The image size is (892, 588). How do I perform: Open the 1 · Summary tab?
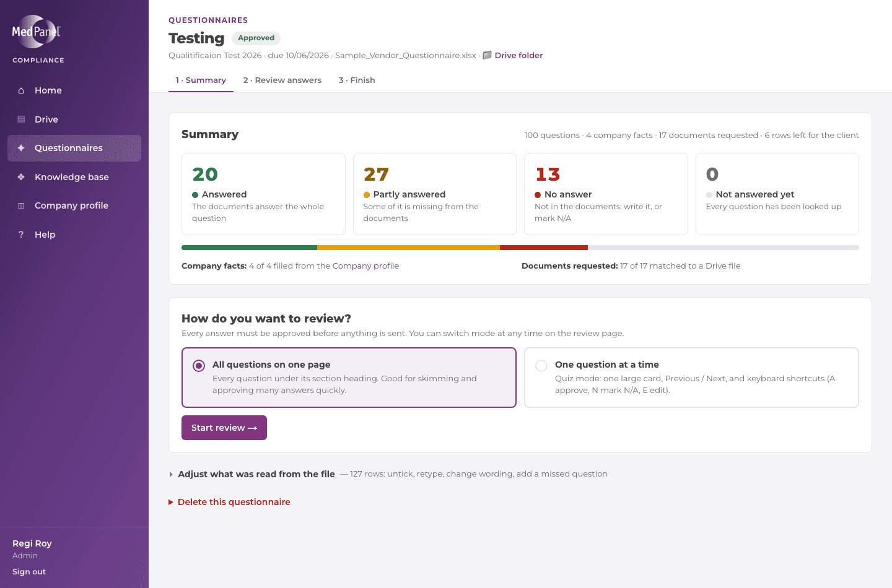(201, 80)
